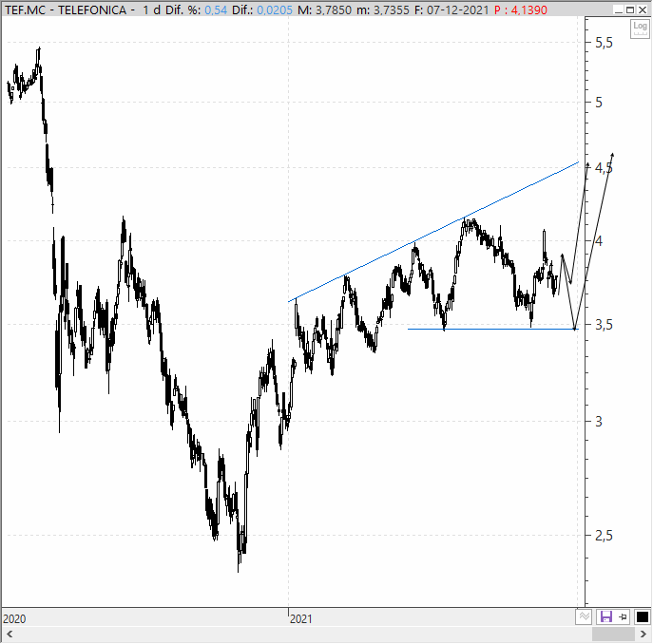The height and width of the screenshot is (644, 653).
Task: Click the 1 d timeframe text in the title
Action: (x=151, y=10)
